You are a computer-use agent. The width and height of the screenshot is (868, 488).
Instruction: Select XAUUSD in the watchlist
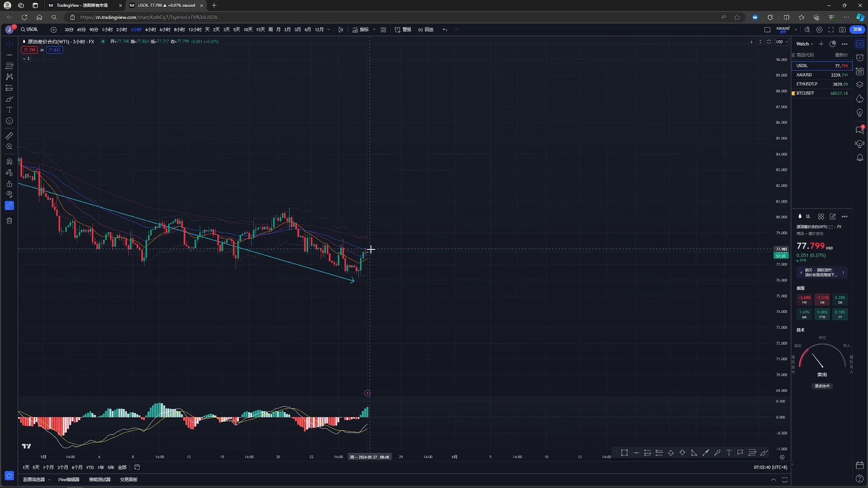[x=822, y=75]
